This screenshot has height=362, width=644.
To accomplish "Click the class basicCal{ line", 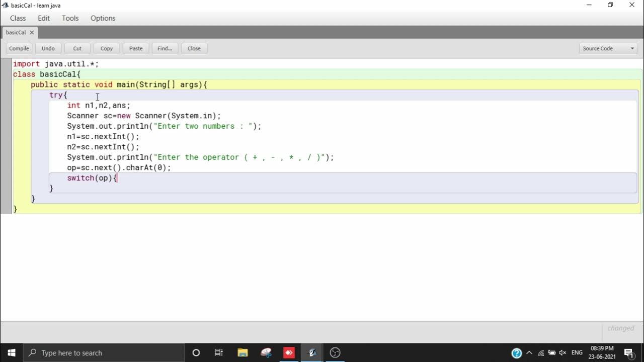I will tap(47, 74).
